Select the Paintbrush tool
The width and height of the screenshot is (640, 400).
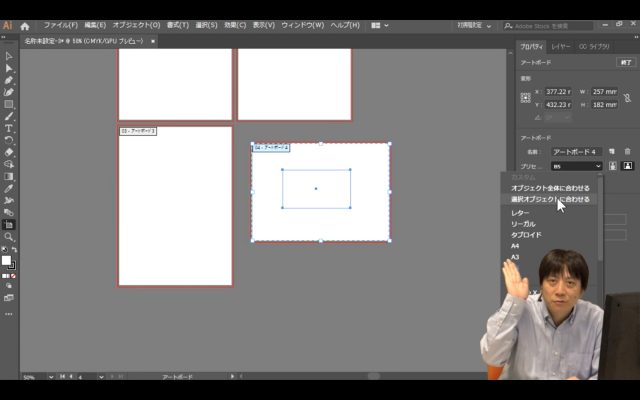pyautogui.click(x=9, y=116)
